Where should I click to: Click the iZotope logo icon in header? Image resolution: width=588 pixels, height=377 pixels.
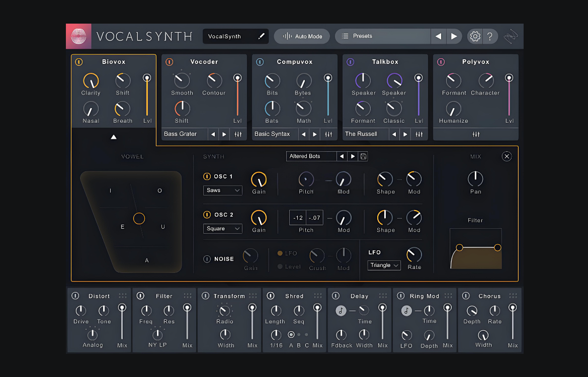(x=511, y=36)
